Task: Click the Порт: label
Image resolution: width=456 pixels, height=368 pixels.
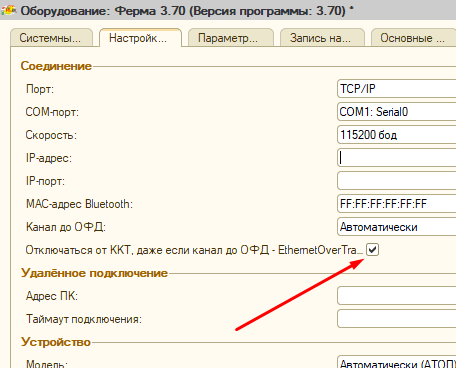Action: tap(40, 89)
